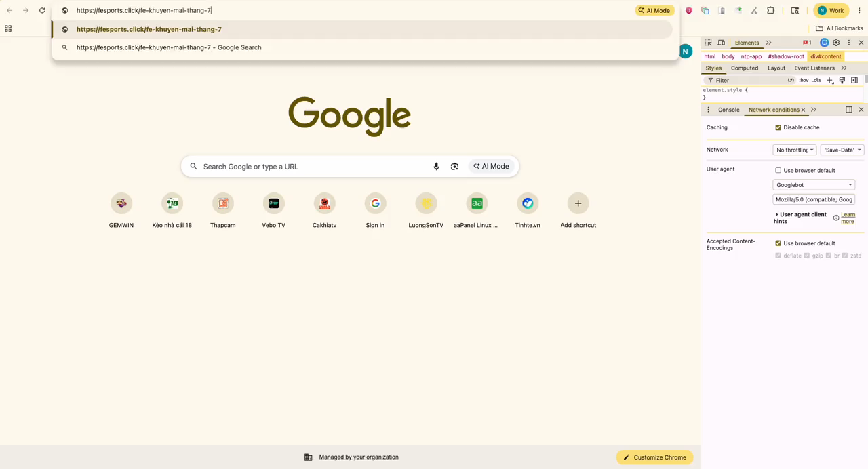Open All Bookmarks folder
The height and width of the screenshot is (469, 868).
(840, 28)
